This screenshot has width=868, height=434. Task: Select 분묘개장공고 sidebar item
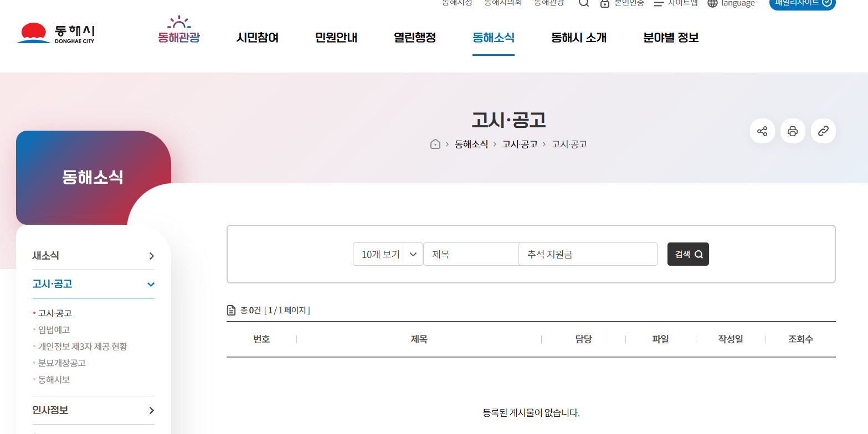coord(62,363)
